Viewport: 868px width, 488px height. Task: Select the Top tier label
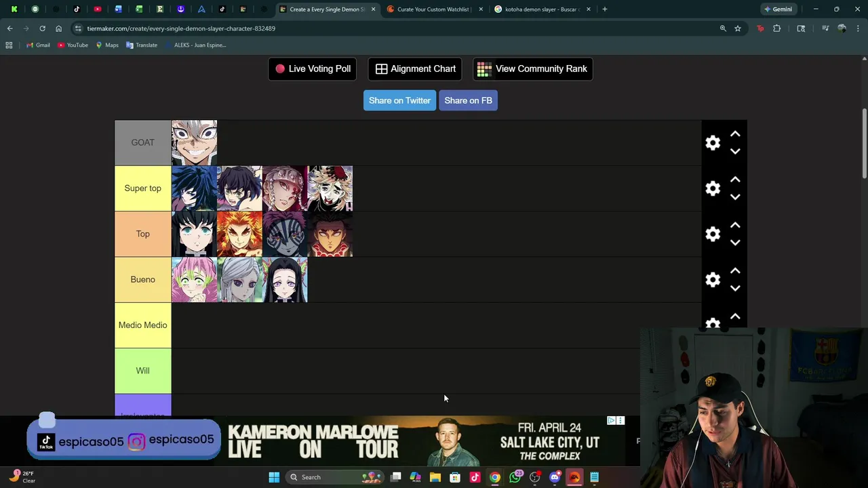[142, 234]
